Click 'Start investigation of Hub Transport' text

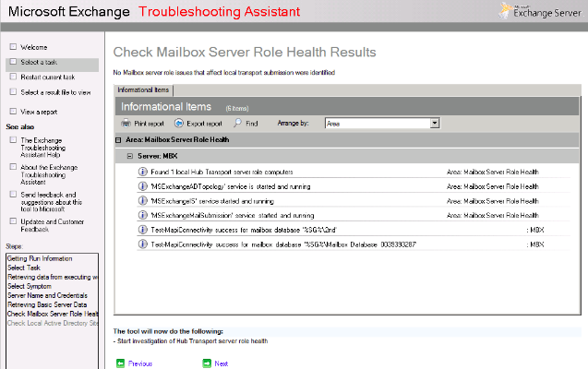[x=190, y=341]
